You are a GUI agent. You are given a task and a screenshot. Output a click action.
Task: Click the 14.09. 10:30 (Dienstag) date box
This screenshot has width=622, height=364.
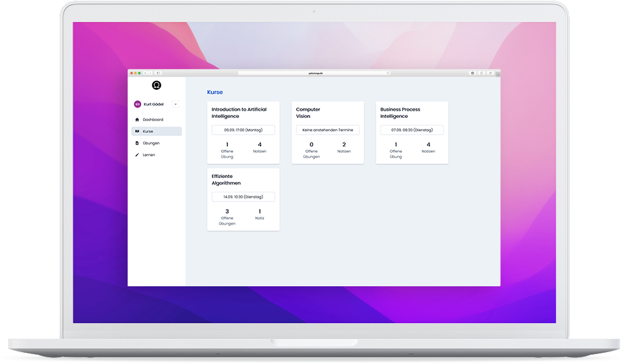click(x=243, y=197)
